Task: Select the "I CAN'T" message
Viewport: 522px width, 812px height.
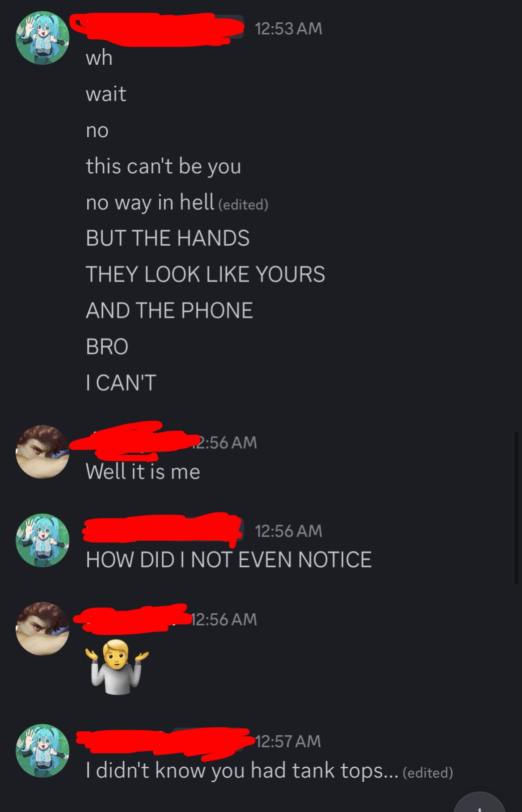Action: 121,382
